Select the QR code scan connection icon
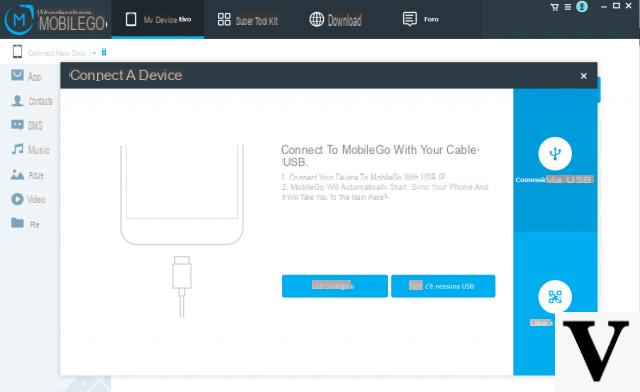640x392 pixels. coord(555,297)
